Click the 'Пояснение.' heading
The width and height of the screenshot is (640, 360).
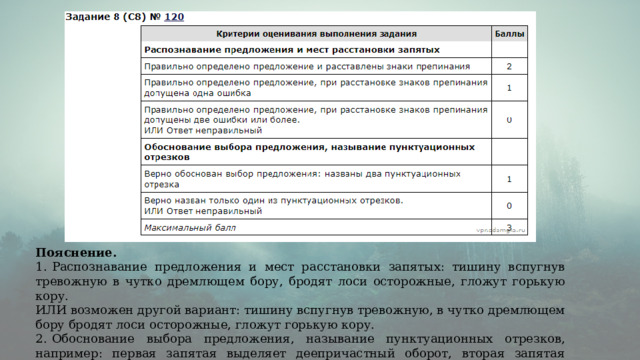[x=76, y=253]
